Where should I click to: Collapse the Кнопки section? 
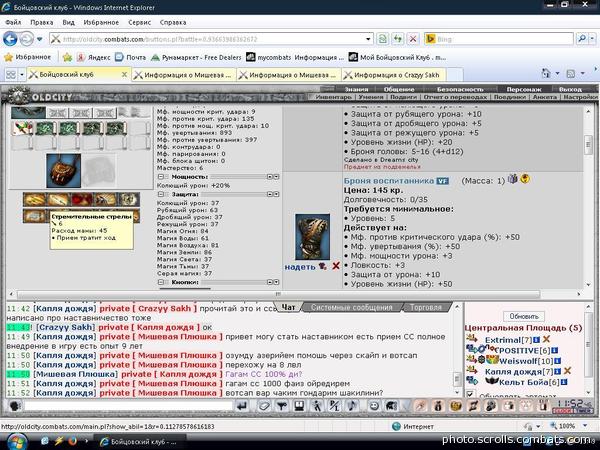[161, 282]
